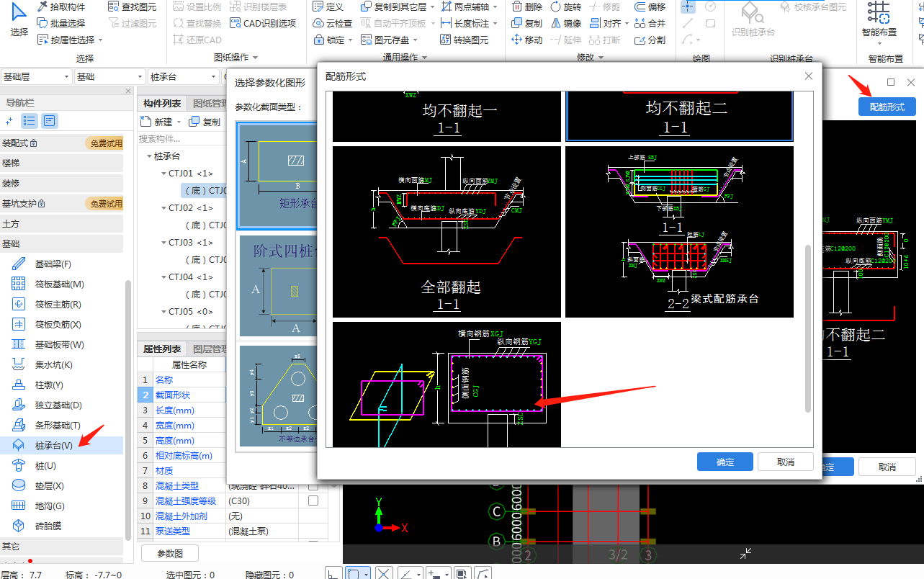Click the 查找图元 find element tool
Image resolution: width=924 pixels, height=579 pixels.
pos(132,6)
